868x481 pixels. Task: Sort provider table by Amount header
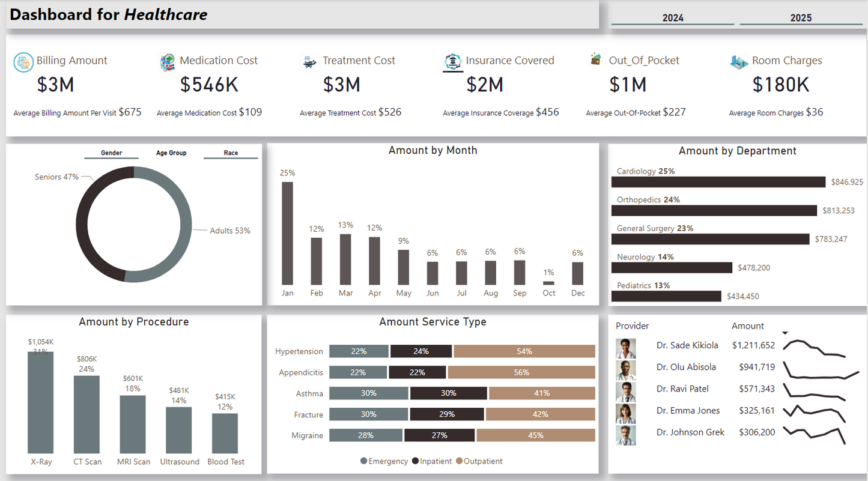(747, 326)
